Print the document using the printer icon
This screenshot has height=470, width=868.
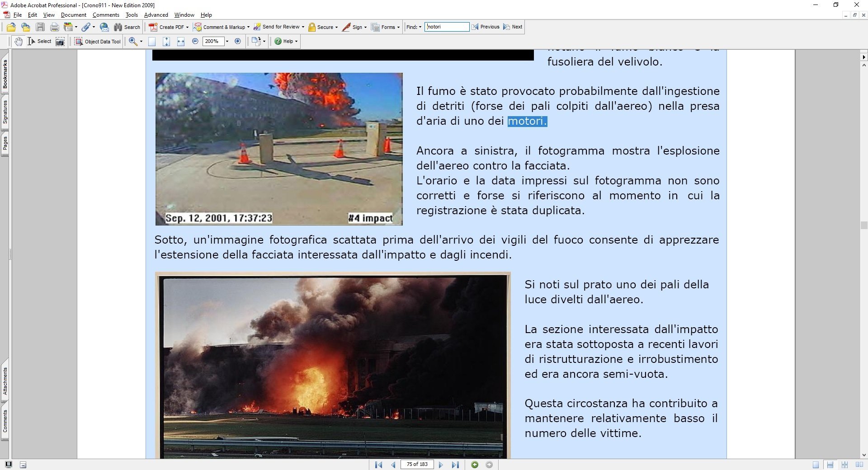pyautogui.click(x=55, y=27)
